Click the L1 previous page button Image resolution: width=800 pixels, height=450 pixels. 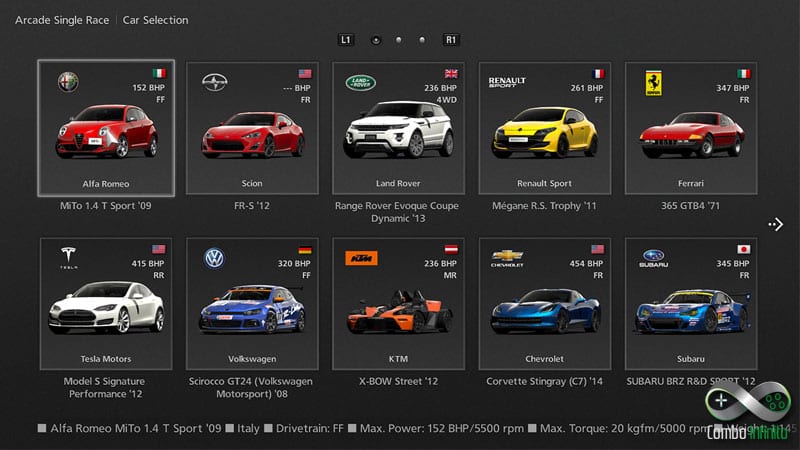[x=346, y=40]
